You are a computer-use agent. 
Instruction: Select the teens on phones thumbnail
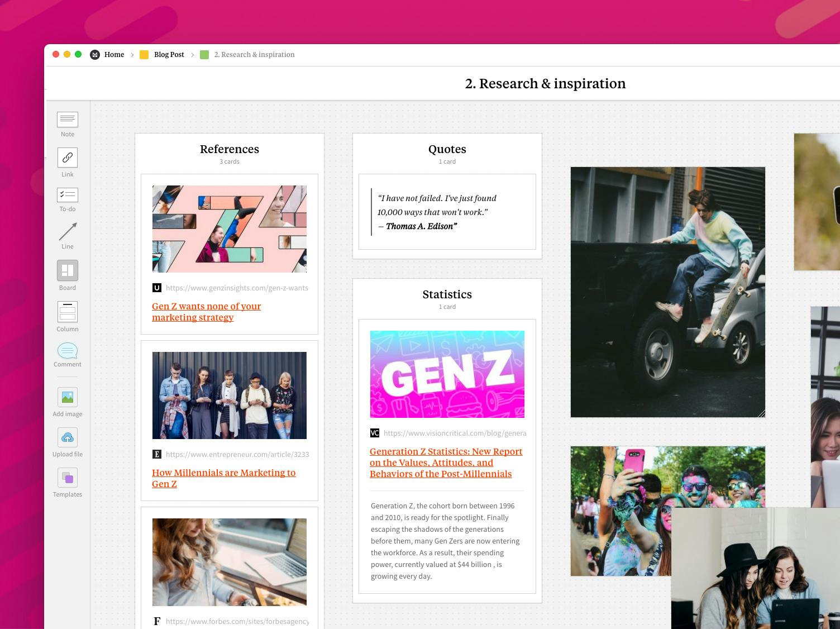point(230,395)
